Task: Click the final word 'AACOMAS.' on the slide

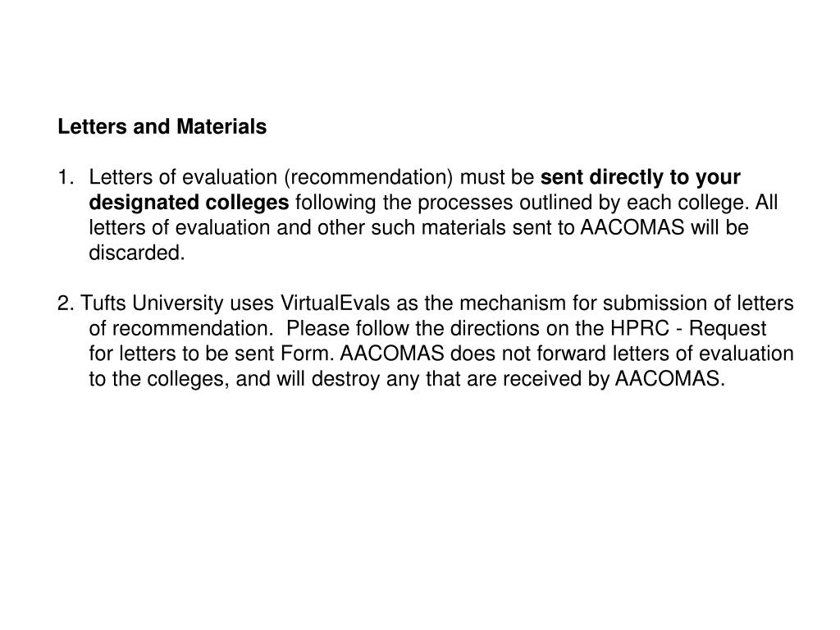Action: pos(669,379)
